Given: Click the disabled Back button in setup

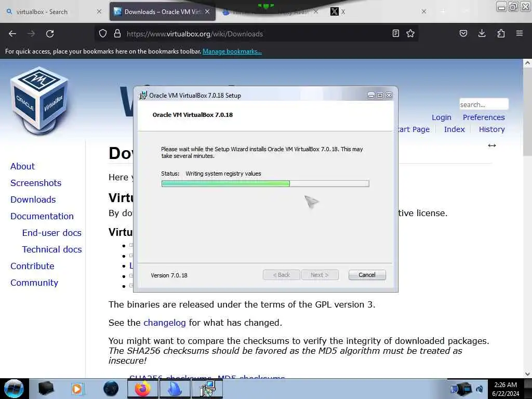Looking at the screenshot, I should pos(281,275).
